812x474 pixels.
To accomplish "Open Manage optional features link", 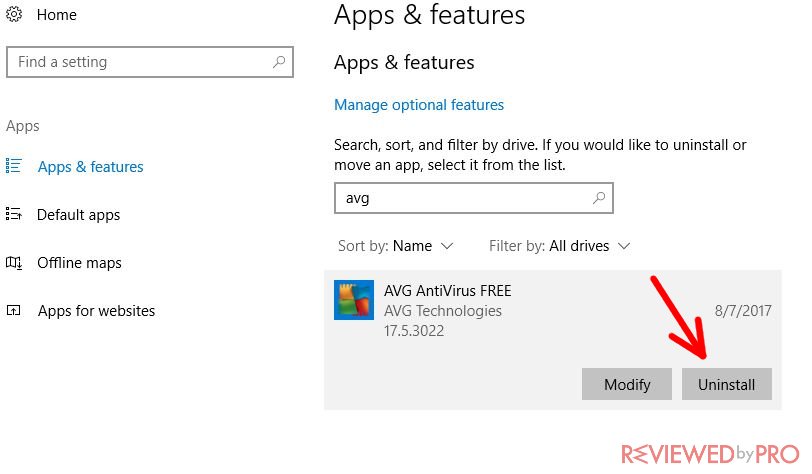I will pyautogui.click(x=419, y=105).
